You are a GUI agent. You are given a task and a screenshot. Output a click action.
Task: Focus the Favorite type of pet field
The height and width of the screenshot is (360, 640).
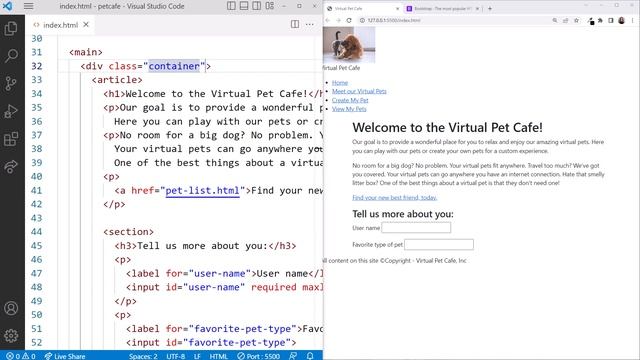[439, 244]
